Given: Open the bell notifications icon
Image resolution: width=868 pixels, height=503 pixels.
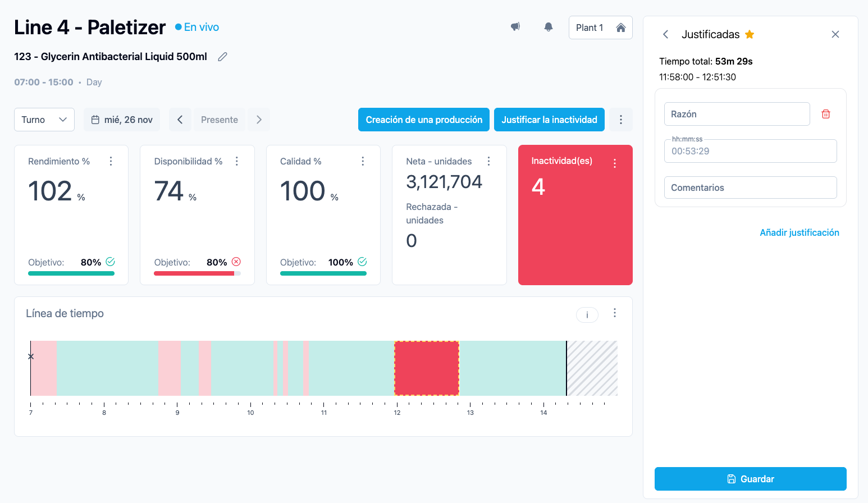Looking at the screenshot, I should [549, 27].
